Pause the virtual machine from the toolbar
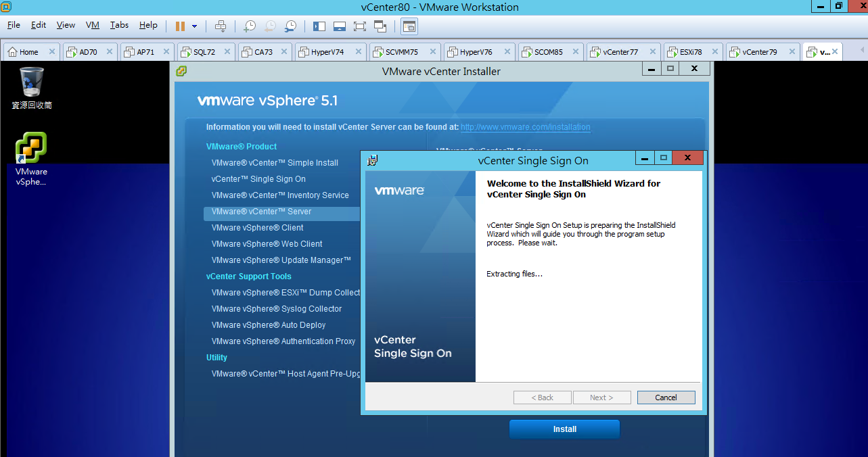868x457 pixels. (x=180, y=26)
